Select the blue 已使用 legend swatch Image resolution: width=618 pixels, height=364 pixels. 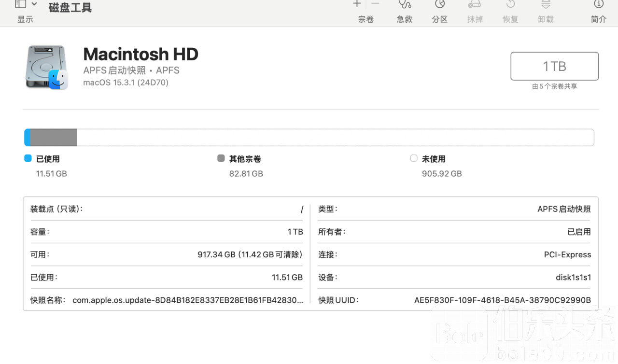tap(28, 158)
